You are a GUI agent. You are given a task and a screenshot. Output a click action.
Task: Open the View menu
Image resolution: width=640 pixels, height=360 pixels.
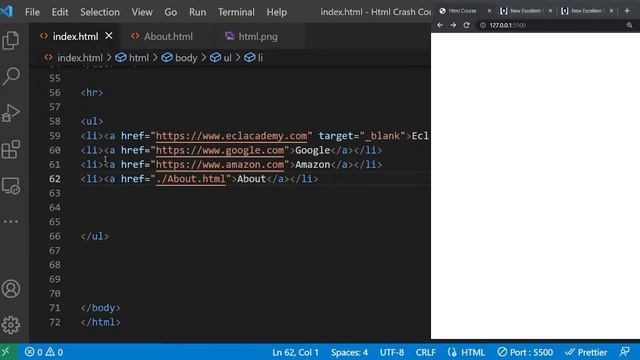tap(142, 12)
